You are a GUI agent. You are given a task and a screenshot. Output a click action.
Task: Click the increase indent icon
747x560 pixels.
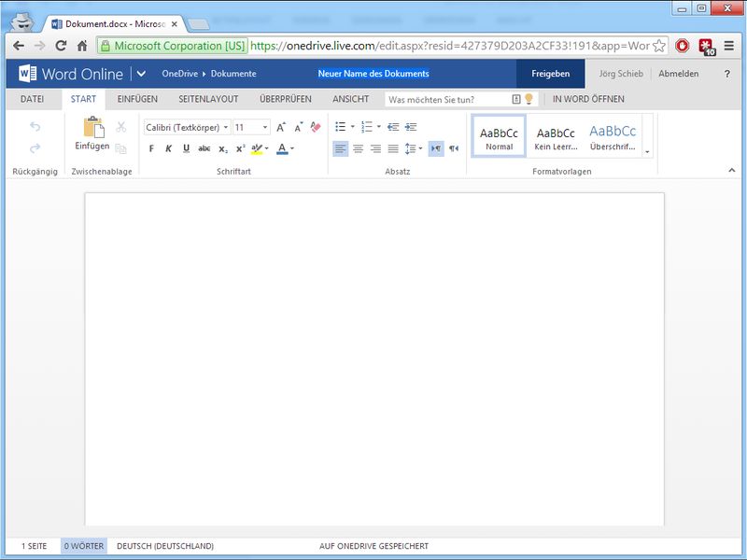pos(411,127)
